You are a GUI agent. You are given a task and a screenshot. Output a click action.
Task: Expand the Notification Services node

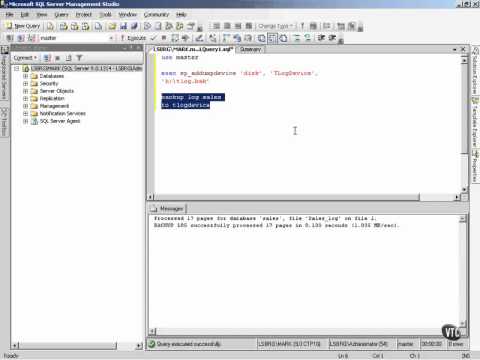pyautogui.click(x=25, y=114)
